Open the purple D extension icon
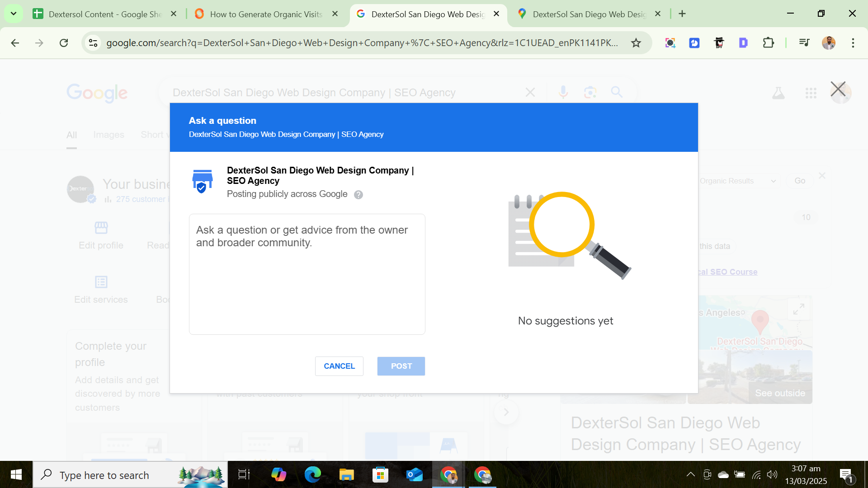The image size is (868, 488). click(743, 43)
